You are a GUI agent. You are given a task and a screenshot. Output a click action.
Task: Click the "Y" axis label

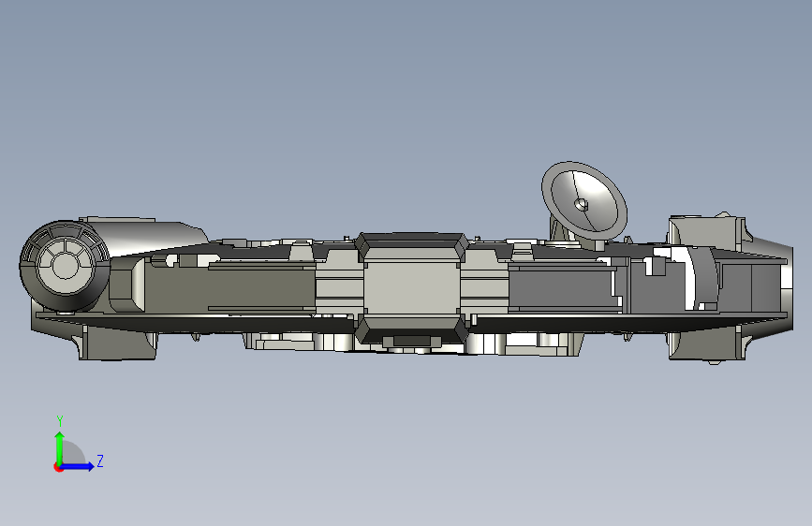pos(60,420)
